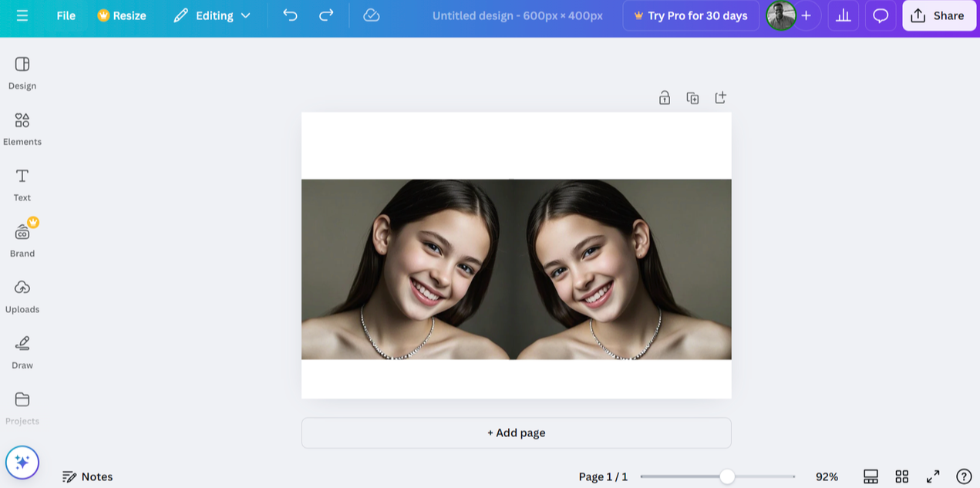Viewport: 980px width, 488px height.
Task: Duplicate the page
Action: point(692,98)
